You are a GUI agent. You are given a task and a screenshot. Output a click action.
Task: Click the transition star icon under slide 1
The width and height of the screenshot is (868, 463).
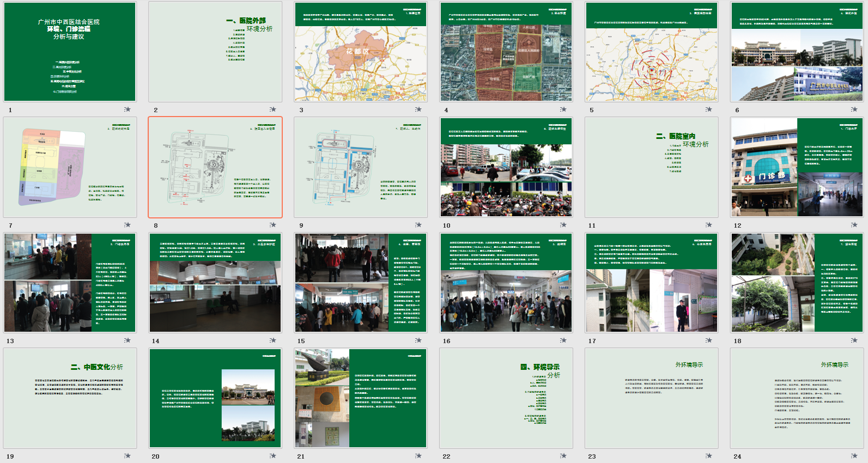coord(128,109)
